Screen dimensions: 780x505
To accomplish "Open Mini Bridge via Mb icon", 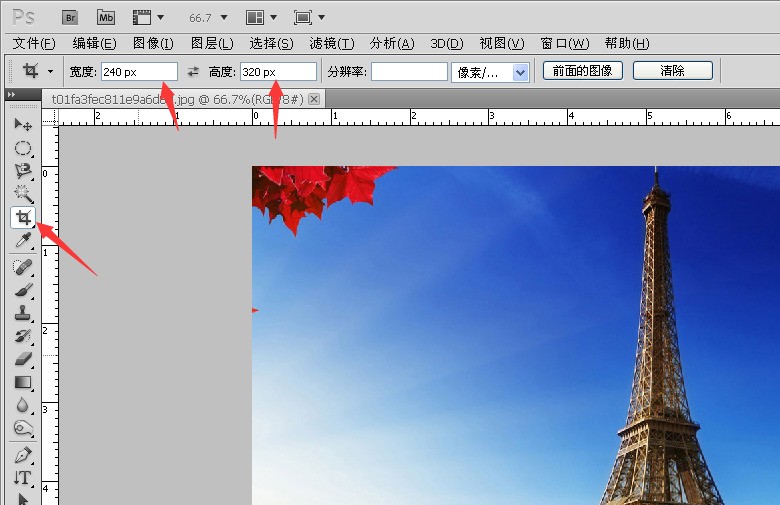I will (x=106, y=17).
